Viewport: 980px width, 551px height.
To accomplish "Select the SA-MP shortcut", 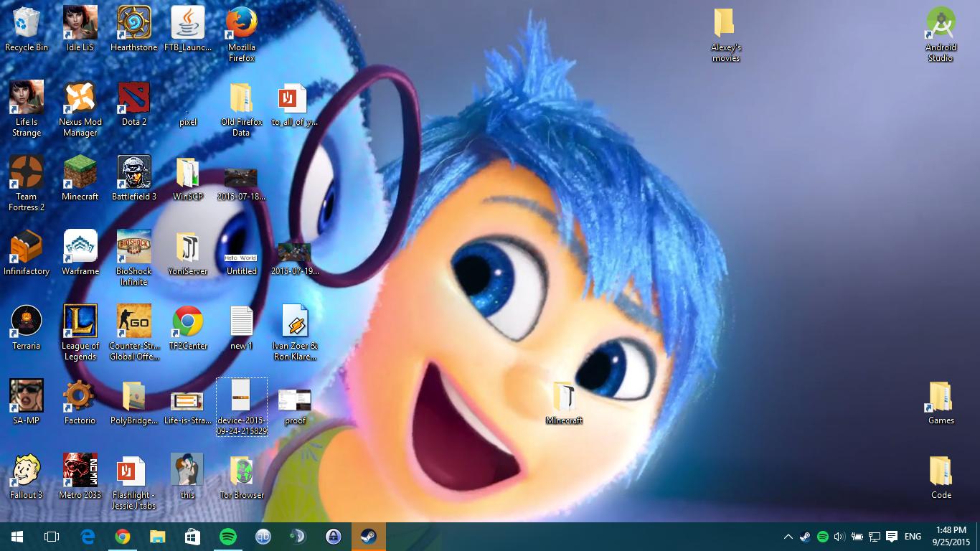I will 27,402.
